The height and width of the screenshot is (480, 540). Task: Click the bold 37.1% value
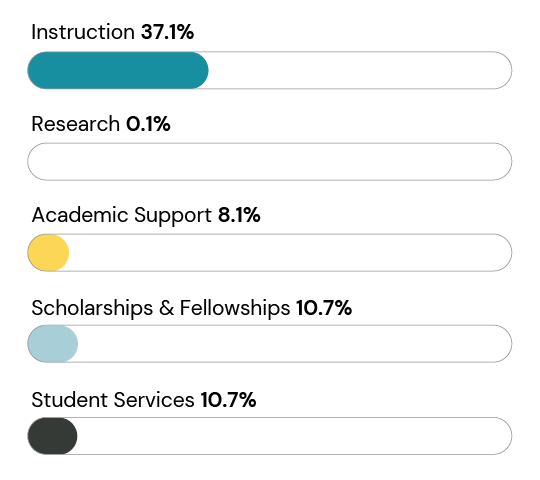[167, 32]
